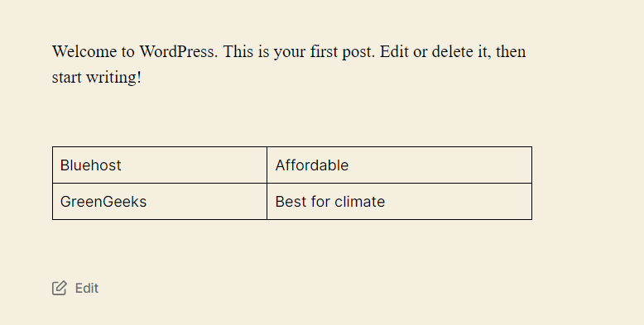Screen dimensions: 644x325
Task: Click the vertical divider between table columns
Action: [267, 183]
